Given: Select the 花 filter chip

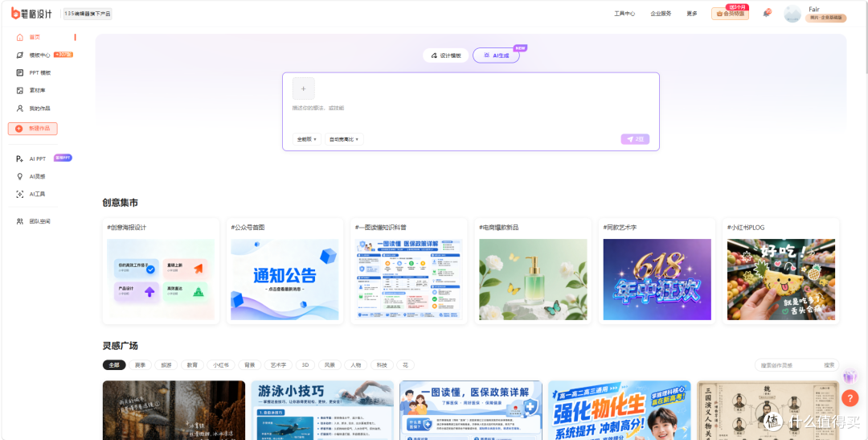Looking at the screenshot, I should 405,365.
